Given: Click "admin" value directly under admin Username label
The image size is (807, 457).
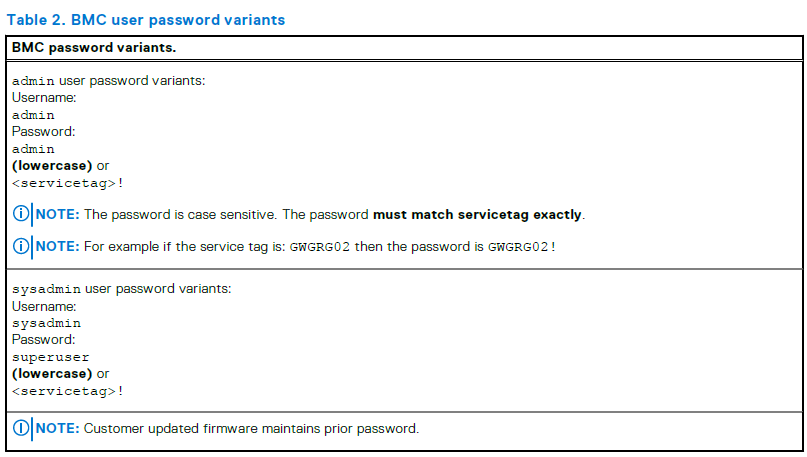Looking at the screenshot, I should coord(33,115).
